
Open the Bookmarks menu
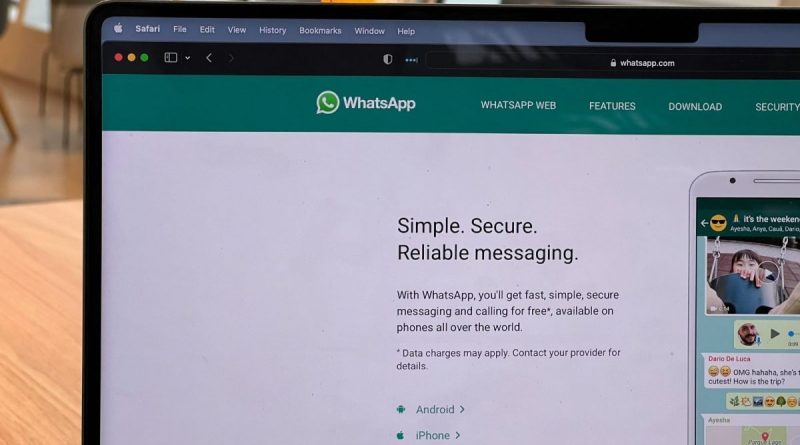coord(320,31)
